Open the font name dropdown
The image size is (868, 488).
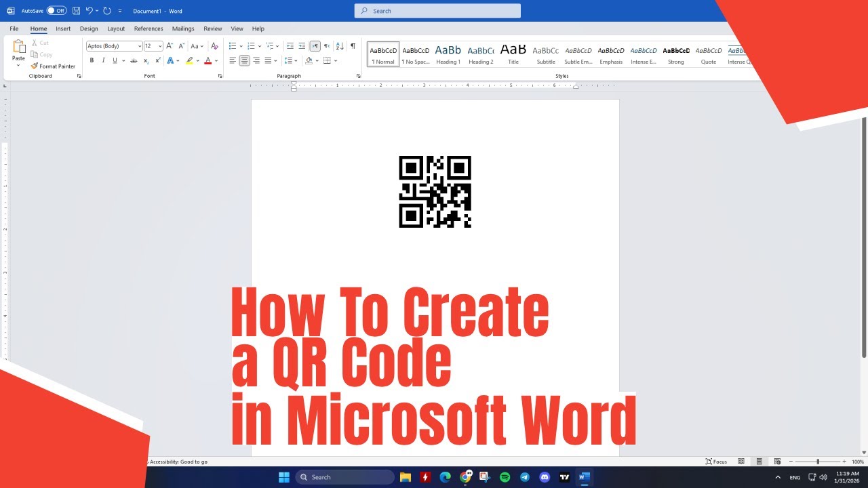click(x=140, y=46)
